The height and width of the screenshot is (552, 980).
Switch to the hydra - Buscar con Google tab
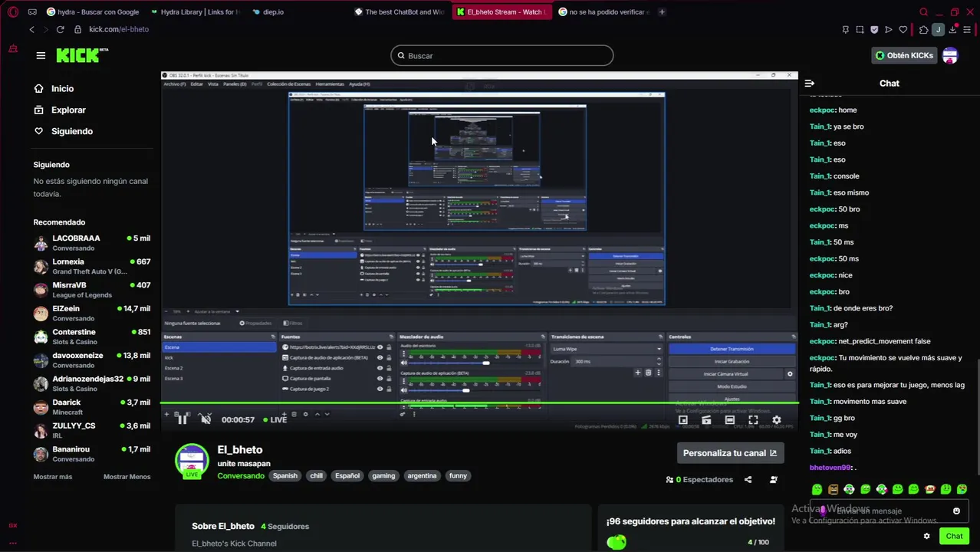[x=92, y=12]
